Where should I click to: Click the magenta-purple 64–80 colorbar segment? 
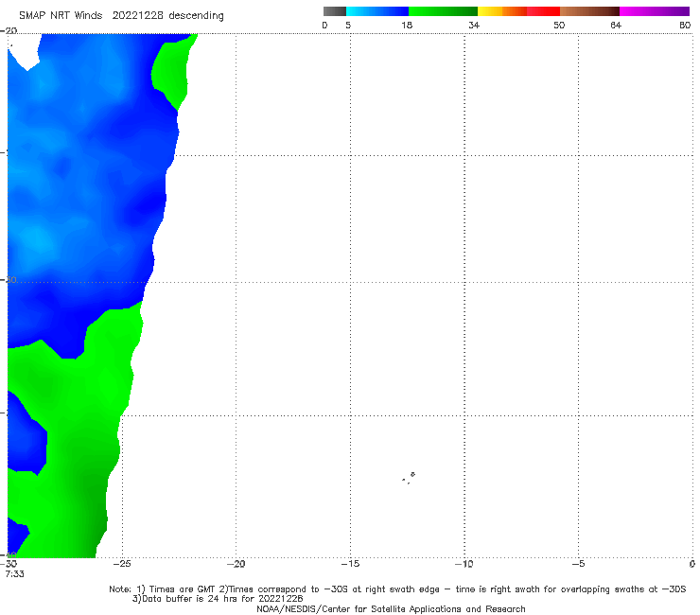655,11
